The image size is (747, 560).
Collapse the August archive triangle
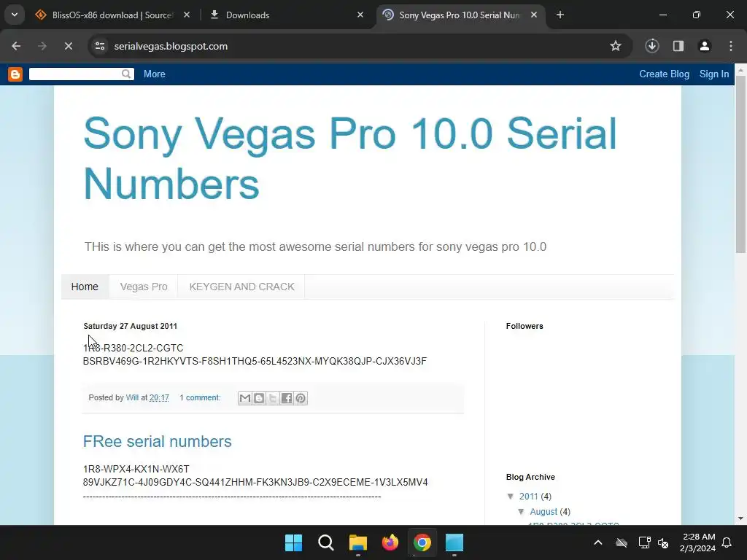pos(521,511)
